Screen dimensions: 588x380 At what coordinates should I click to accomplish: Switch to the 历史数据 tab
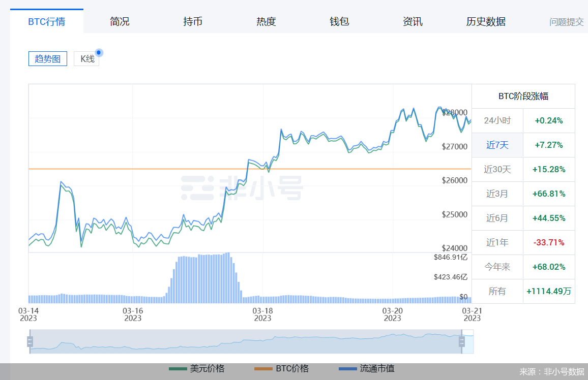point(485,21)
